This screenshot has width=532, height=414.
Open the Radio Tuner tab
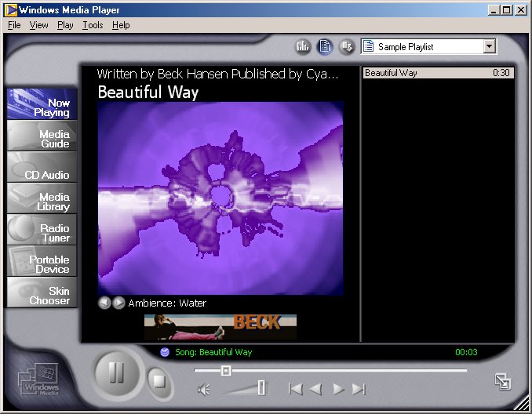coord(42,230)
